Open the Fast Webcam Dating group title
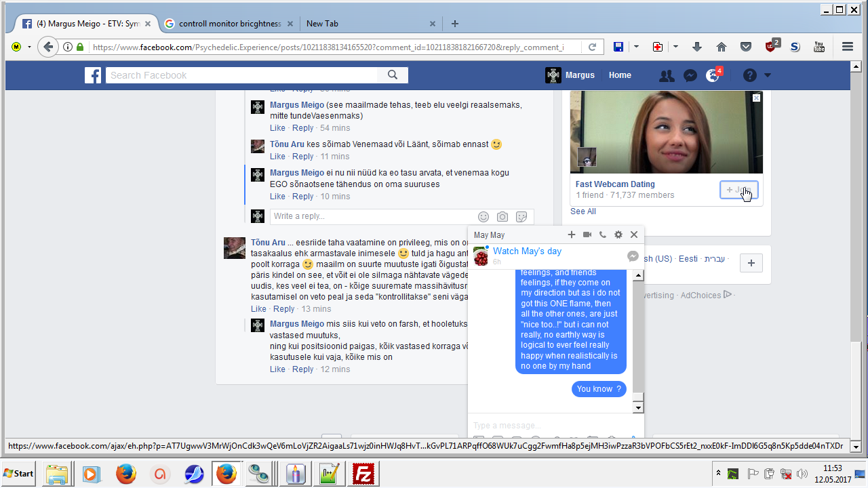Viewport: 868px width, 488px height. [x=615, y=184]
